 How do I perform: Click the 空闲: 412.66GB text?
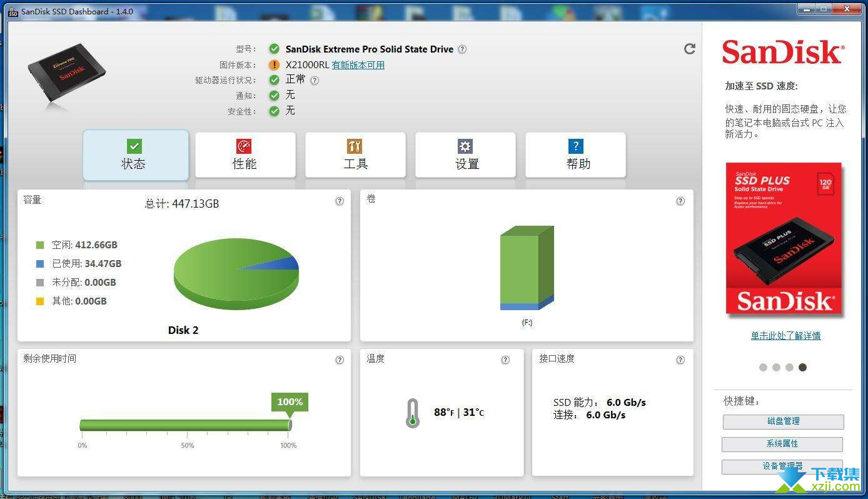[x=84, y=245]
